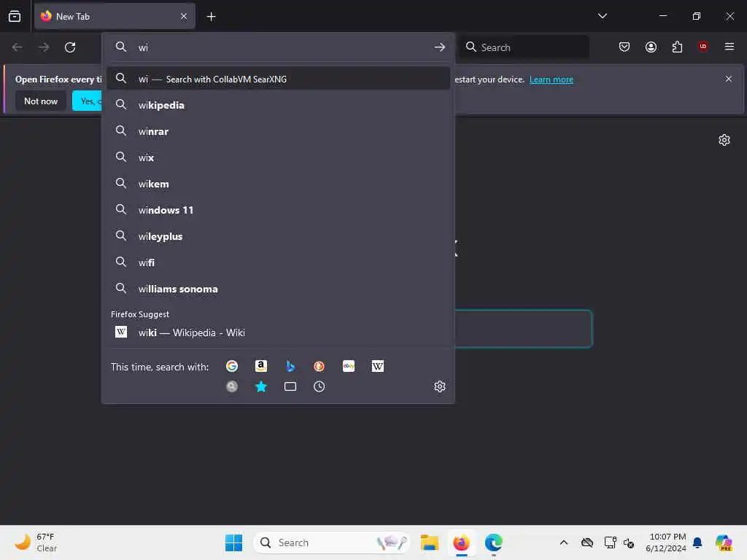Open notifications bell icon

697,542
